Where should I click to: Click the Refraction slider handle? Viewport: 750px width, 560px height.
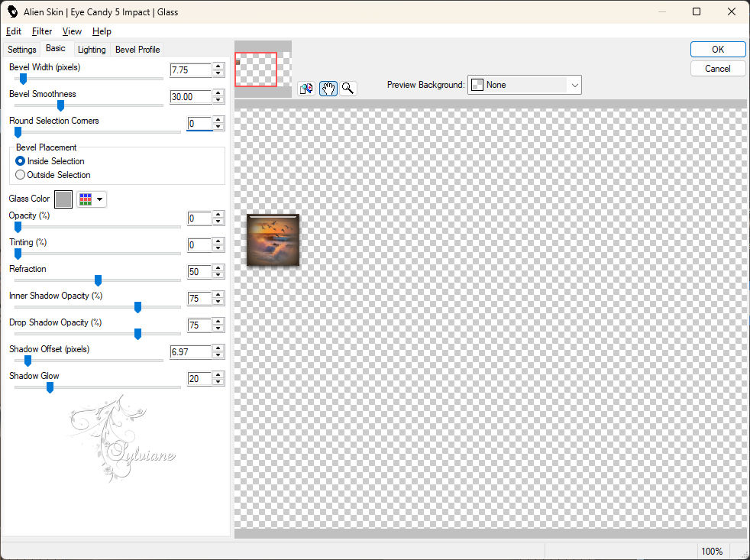click(98, 281)
